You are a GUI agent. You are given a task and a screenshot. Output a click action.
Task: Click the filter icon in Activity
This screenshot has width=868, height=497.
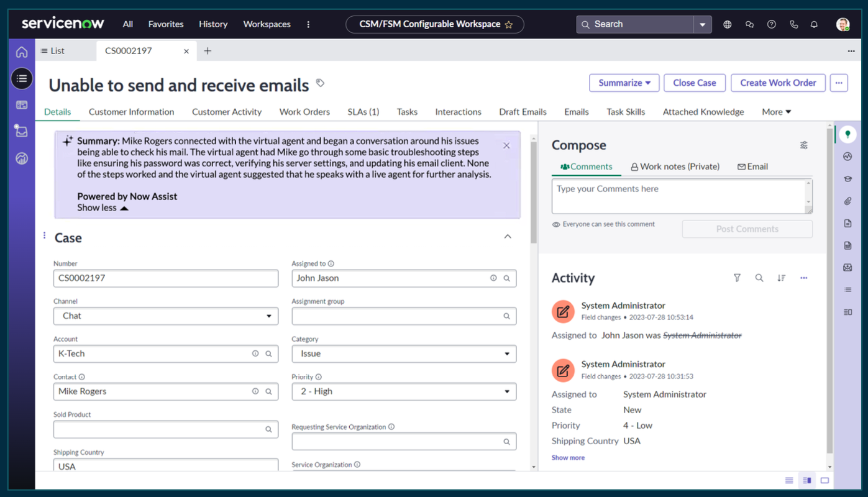pyautogui.click(x=737, y=278)
